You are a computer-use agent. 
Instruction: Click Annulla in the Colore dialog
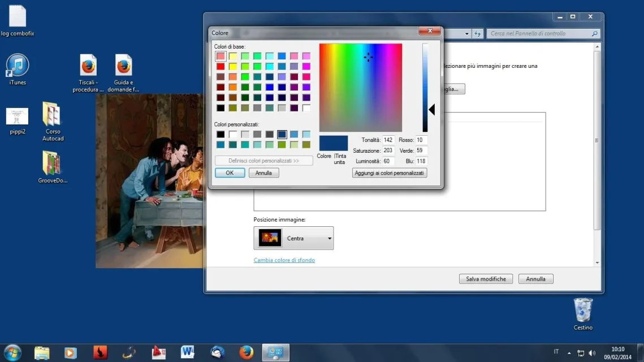[263, 173]
